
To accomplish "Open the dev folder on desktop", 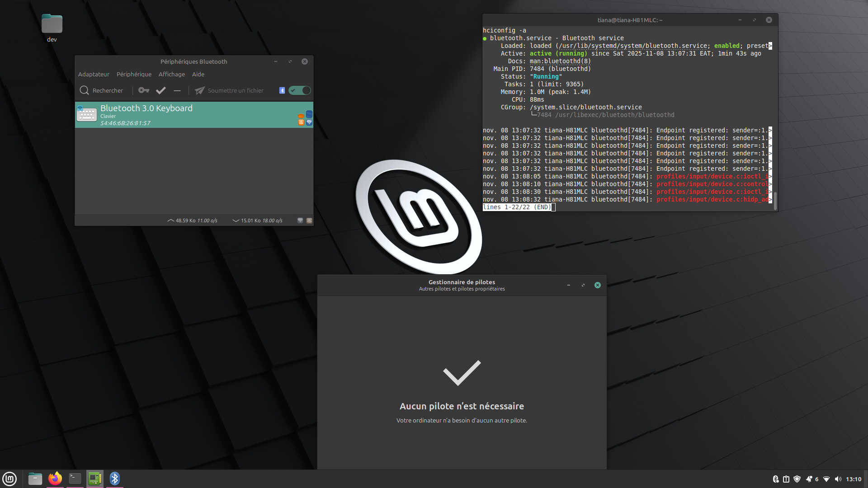I will pos(52,28).
